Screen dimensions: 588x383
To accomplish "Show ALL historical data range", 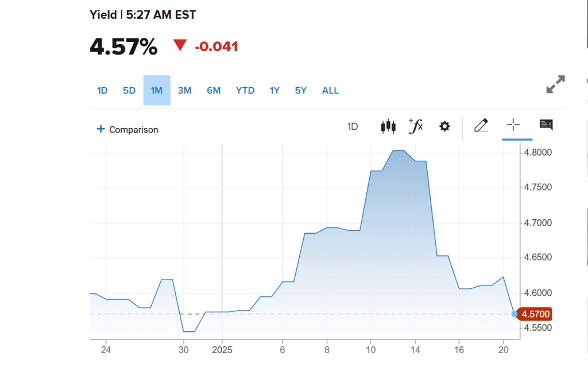I will (330, 90).
